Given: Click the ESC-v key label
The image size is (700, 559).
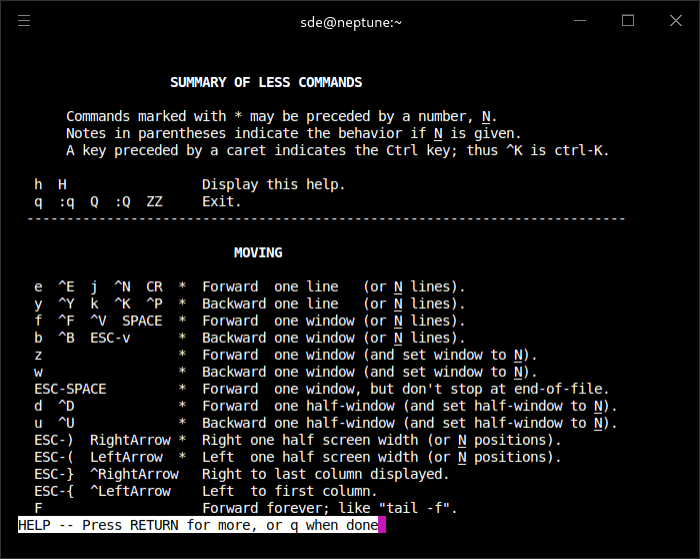Looking at the screenshot, I should coord(110,338).
